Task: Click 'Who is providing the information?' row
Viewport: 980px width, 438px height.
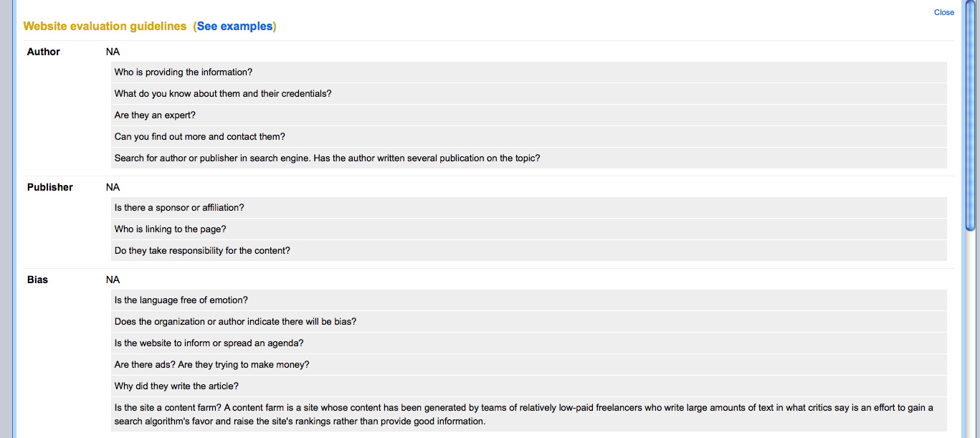Action: pyautogui.click(x=529, y=72)
